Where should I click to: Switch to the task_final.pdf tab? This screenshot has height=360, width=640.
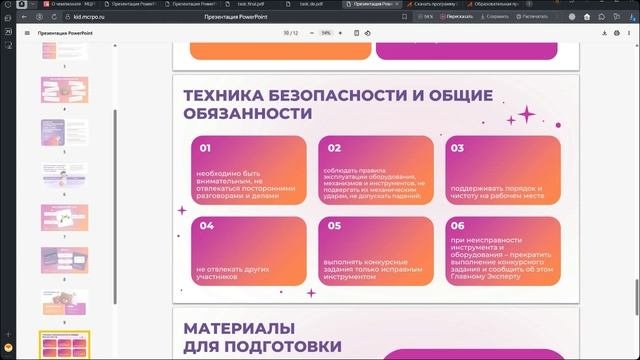(251, 4)
